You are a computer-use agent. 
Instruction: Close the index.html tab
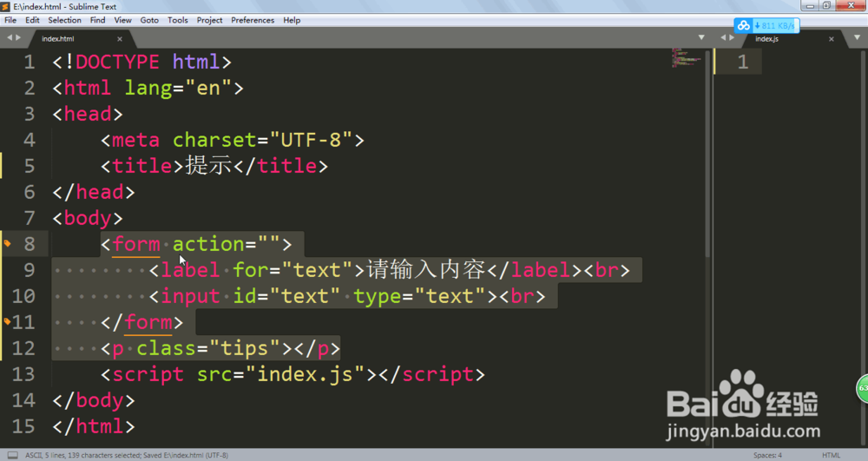tap(120, 39)
